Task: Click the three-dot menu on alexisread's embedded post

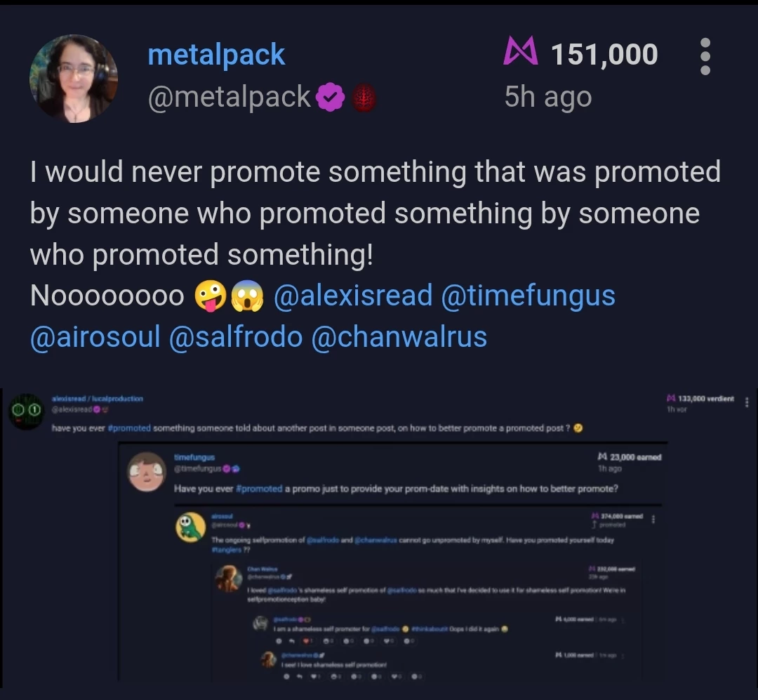Action: [747, 402]
